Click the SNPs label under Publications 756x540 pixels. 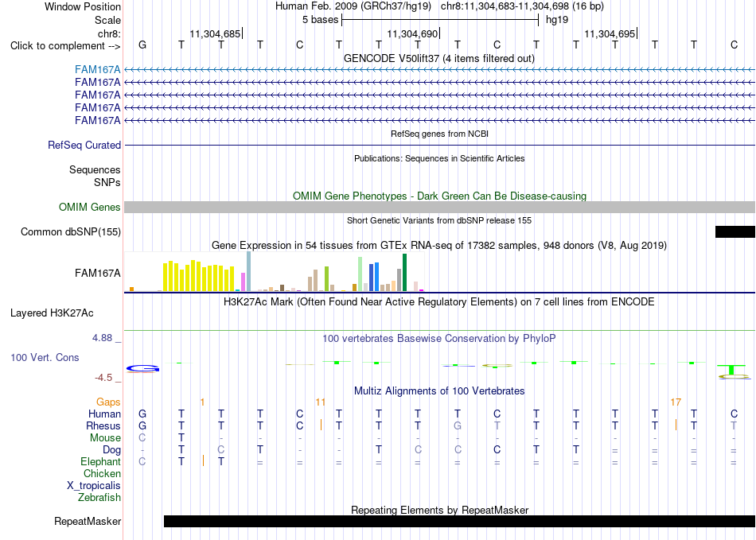coord(107,183)
